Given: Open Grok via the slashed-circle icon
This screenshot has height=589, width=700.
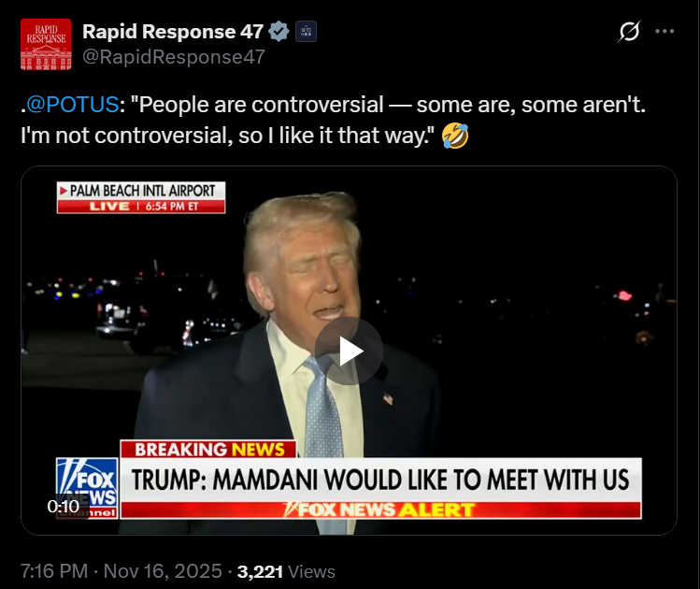Looking at the screenshot, I should tap(629, 32).
